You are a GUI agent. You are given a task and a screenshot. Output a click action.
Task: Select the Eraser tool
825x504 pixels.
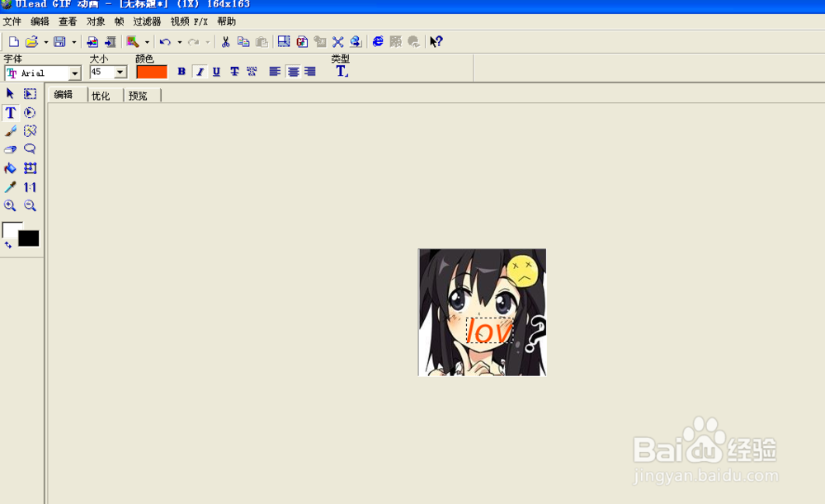point(10,149)
